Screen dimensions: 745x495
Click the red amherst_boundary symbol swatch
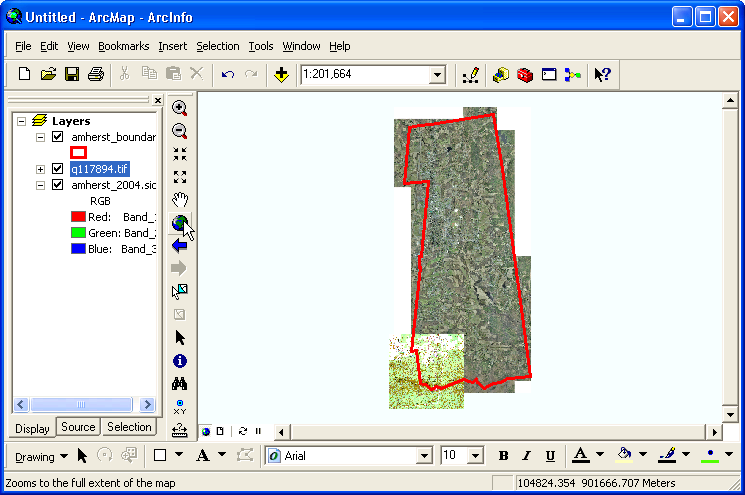tap(78, 153)
